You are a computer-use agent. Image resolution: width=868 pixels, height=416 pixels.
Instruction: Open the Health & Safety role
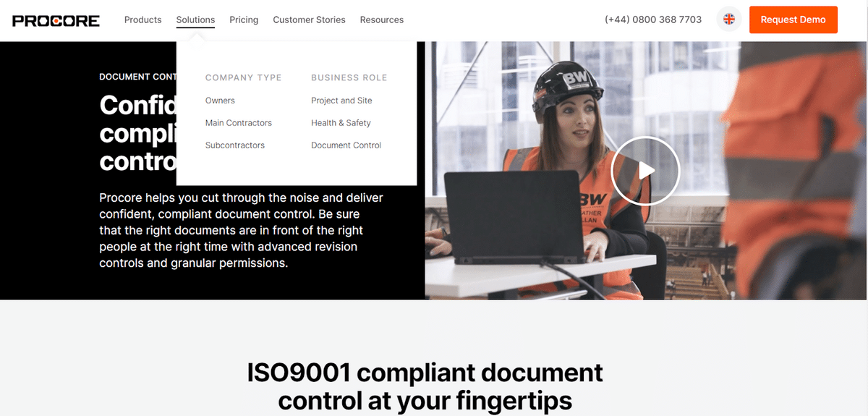pos(341,123)
